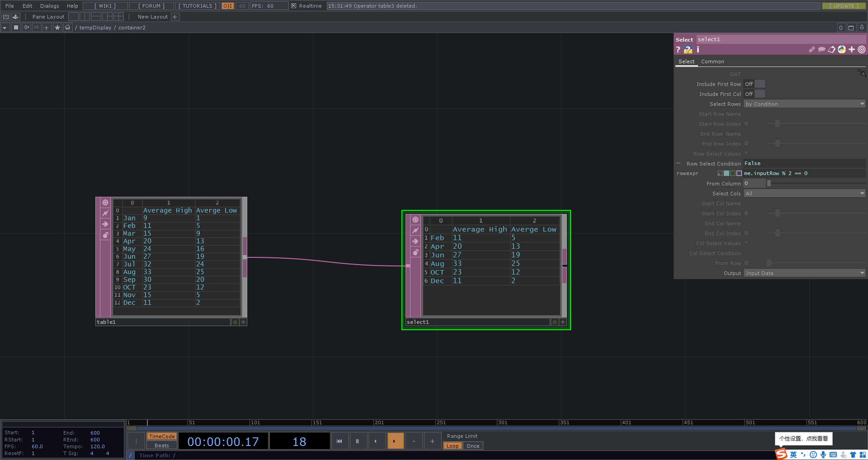Viewport: 868px width, 460px height.
Task: Switch to the Common parameter tab
Action: (712, 62)
